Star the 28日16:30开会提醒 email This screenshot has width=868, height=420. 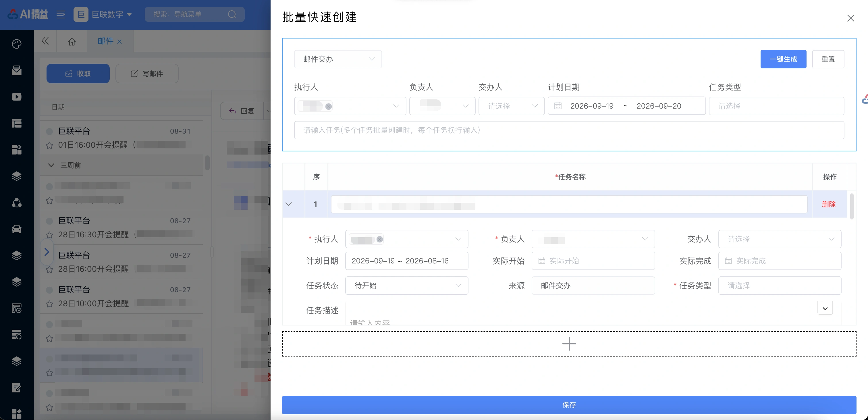pos(49,235)
